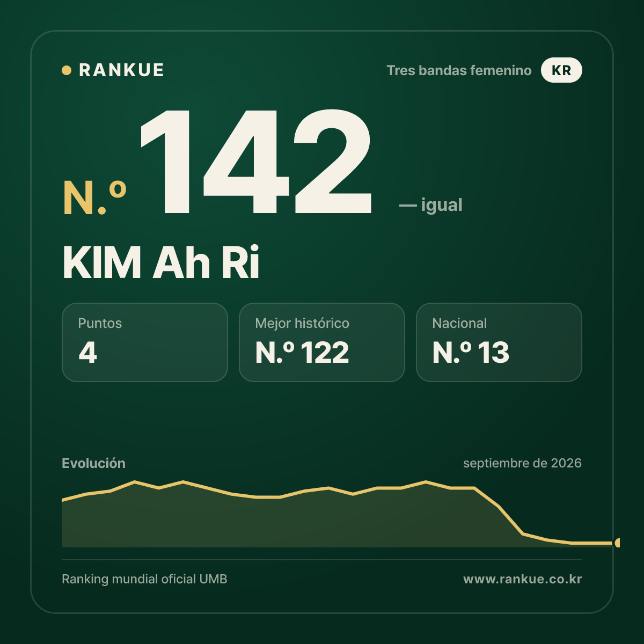Click the 'septiembre de 2026' date label
The height and width of the screenshot is (644, 644).
click(522, 463)
